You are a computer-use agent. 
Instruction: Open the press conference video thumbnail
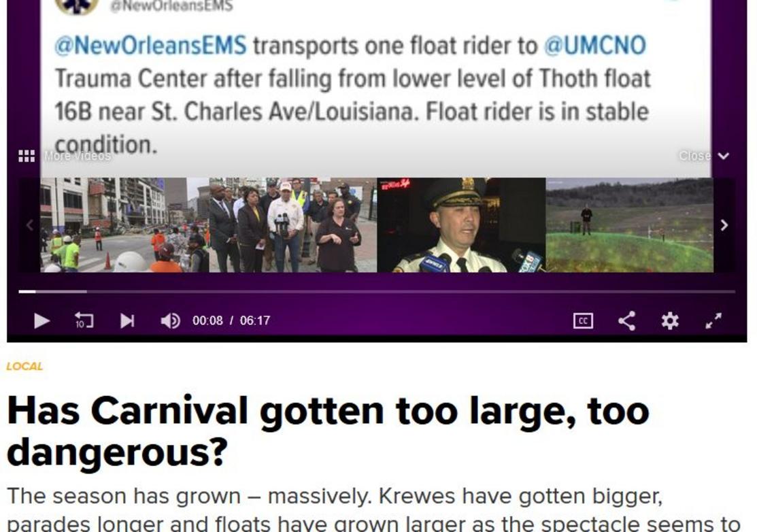[293, 225]
